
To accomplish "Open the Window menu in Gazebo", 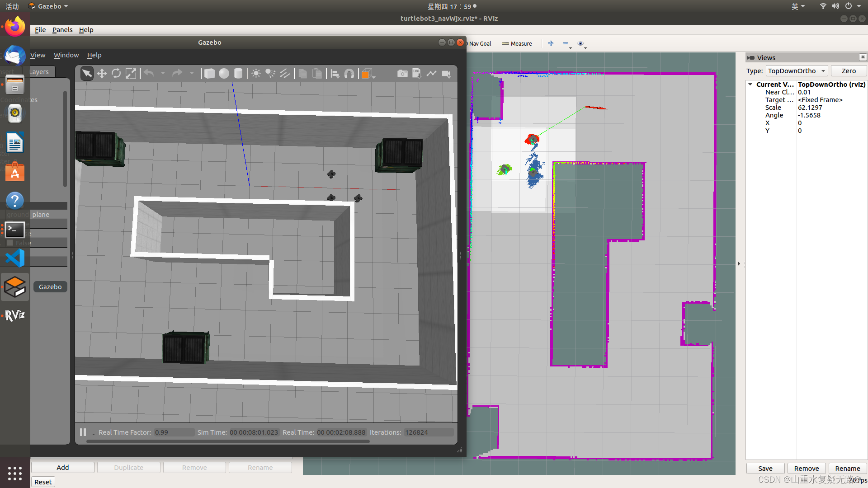I will pos(66,55).
